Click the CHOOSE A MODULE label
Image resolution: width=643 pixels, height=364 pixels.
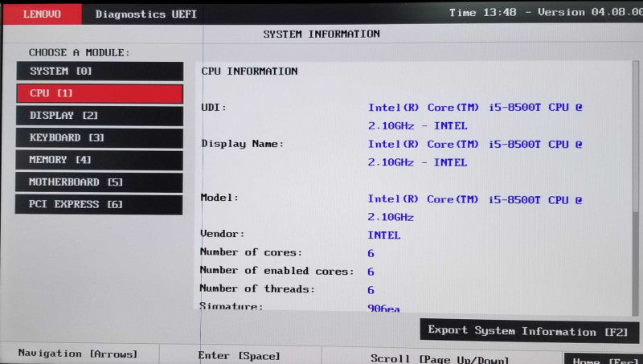point(79,52)
